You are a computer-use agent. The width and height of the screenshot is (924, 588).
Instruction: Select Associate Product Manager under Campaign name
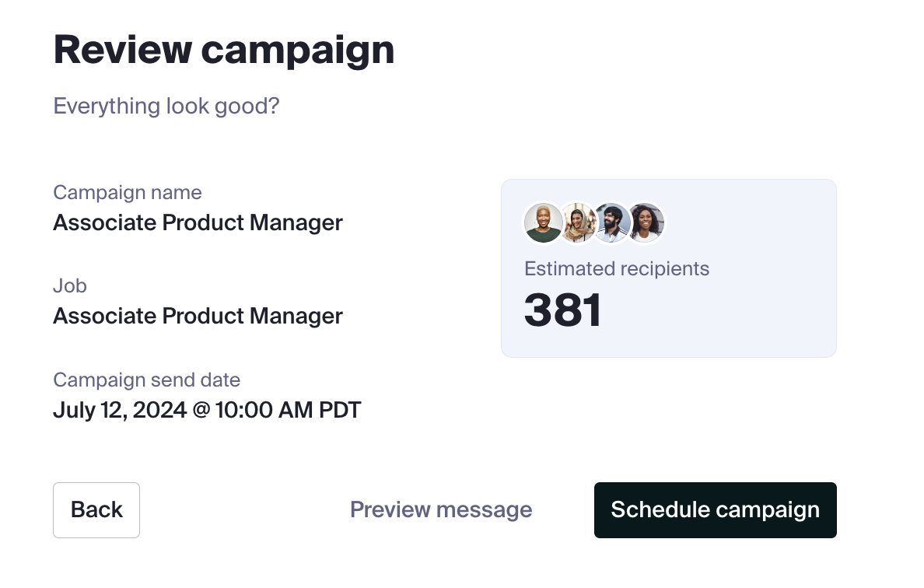coord(198,223)
